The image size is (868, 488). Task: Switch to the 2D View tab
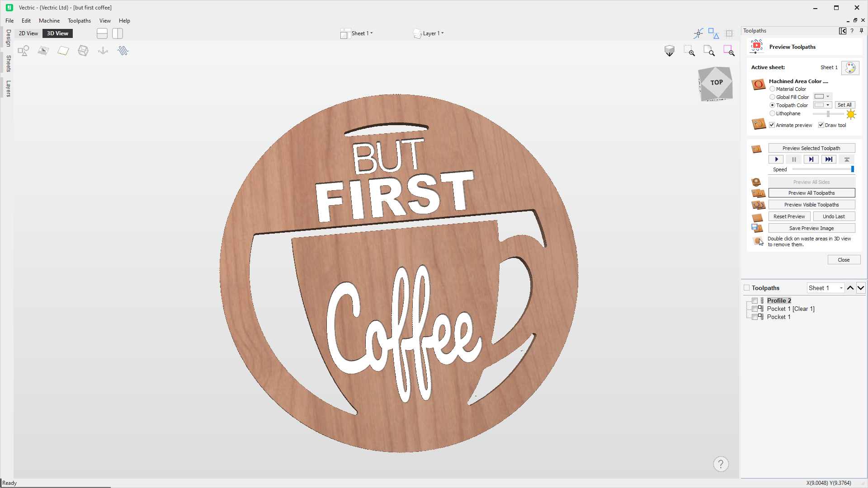(28, 33)
